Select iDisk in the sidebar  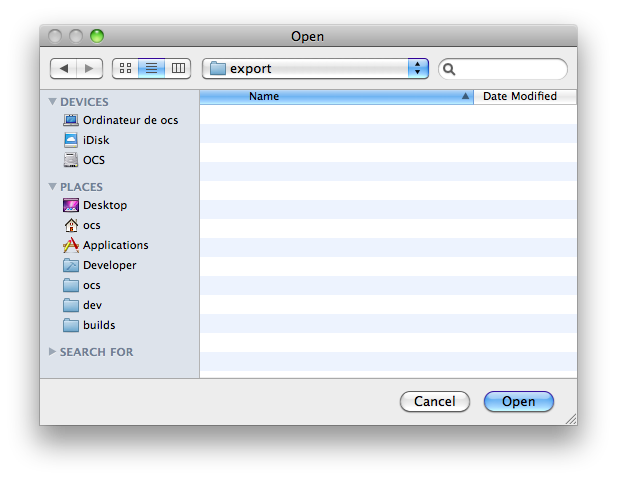96,140
